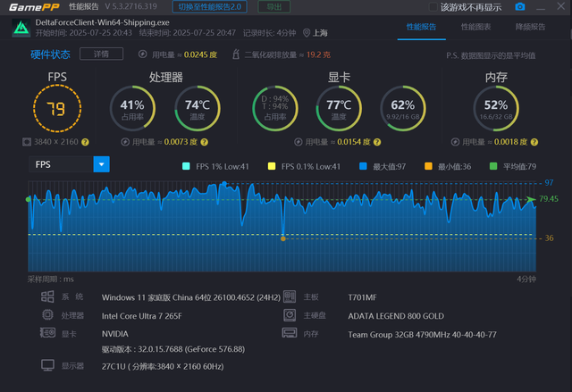Toggle the FPS 0.1% Low yellow legend swatch

(x=272, y=166)
